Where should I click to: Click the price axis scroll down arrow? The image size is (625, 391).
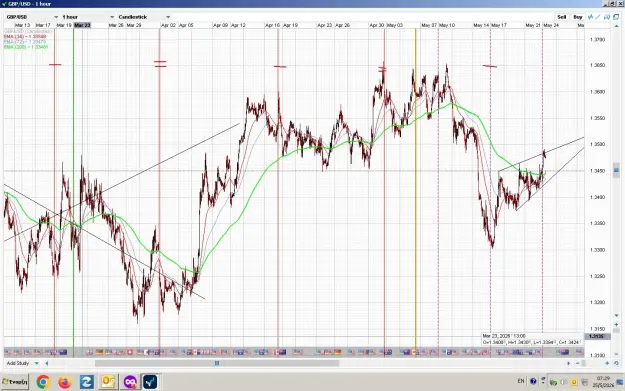click(x=616, y=316)
